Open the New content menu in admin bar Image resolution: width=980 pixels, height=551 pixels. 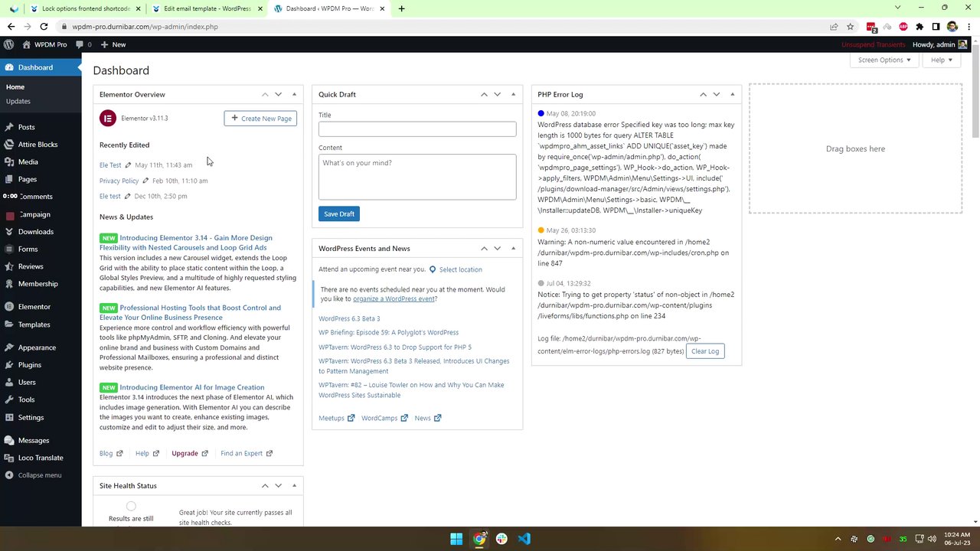click(x=113, y=44)
